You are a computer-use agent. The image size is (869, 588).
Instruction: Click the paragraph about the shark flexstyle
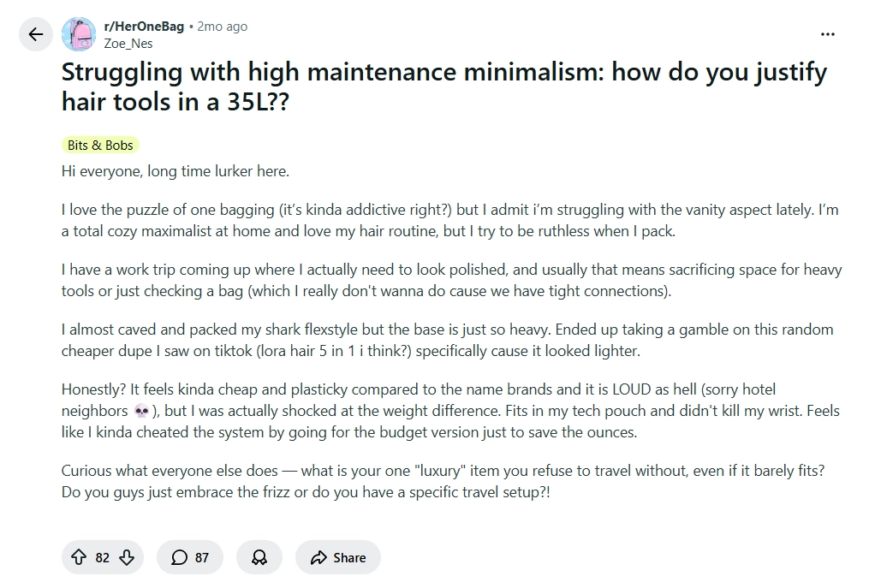[447, 340]
